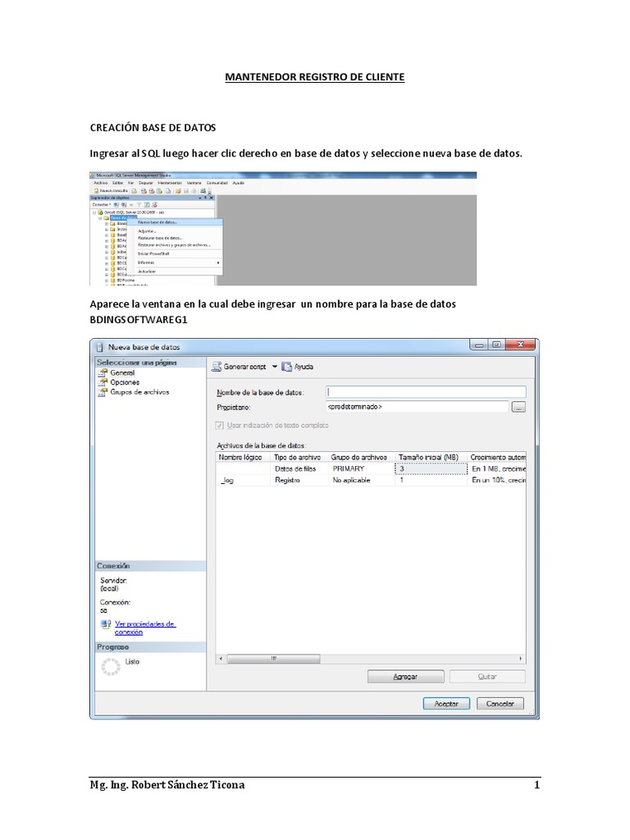Click the Propietario text field

pyautogui.click(x=417, y=407)
